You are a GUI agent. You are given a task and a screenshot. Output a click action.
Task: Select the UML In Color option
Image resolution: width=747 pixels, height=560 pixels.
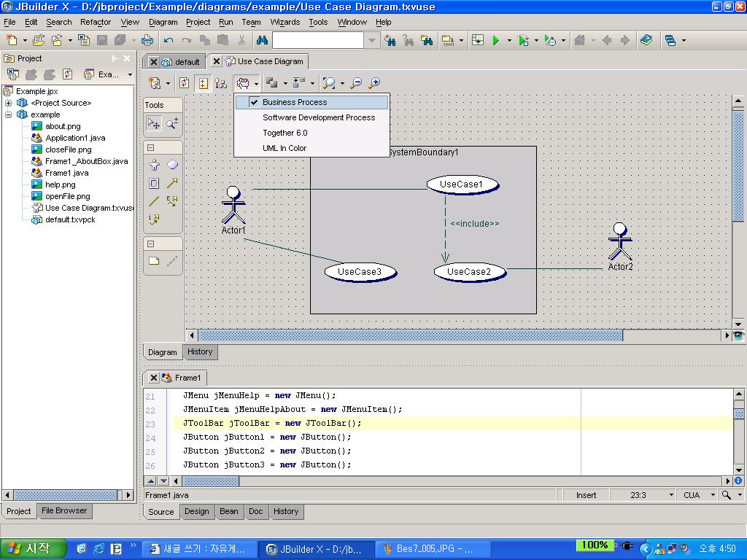(285, 148)
